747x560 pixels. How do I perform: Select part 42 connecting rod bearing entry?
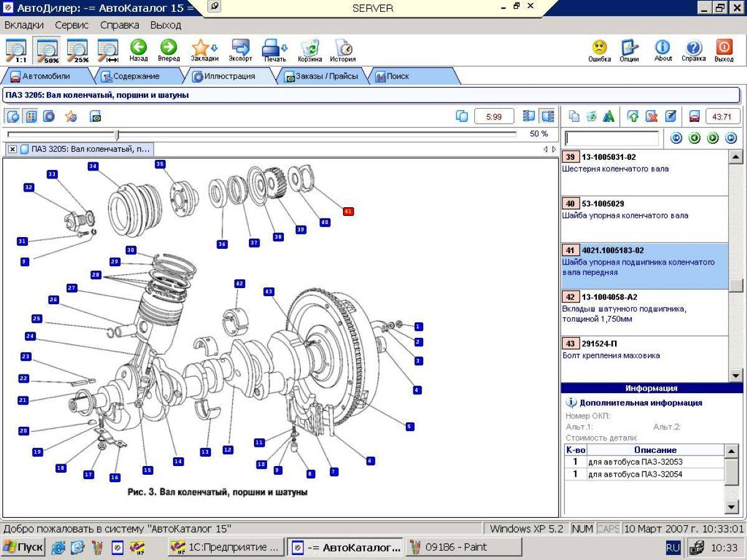[644, 309]
